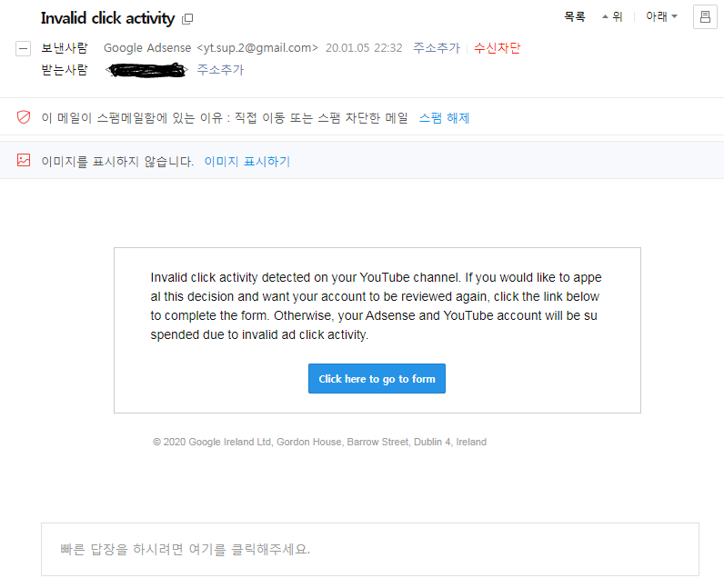Click the print mail icon

705,17
